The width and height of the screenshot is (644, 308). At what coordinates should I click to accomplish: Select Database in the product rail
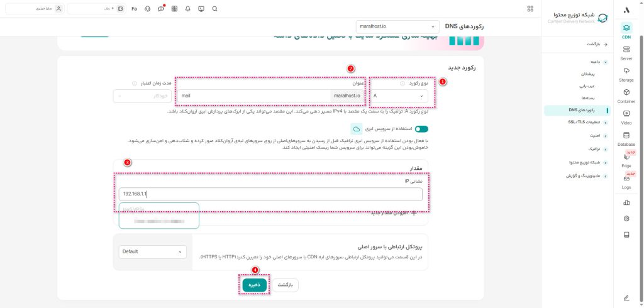click(626, 139)
